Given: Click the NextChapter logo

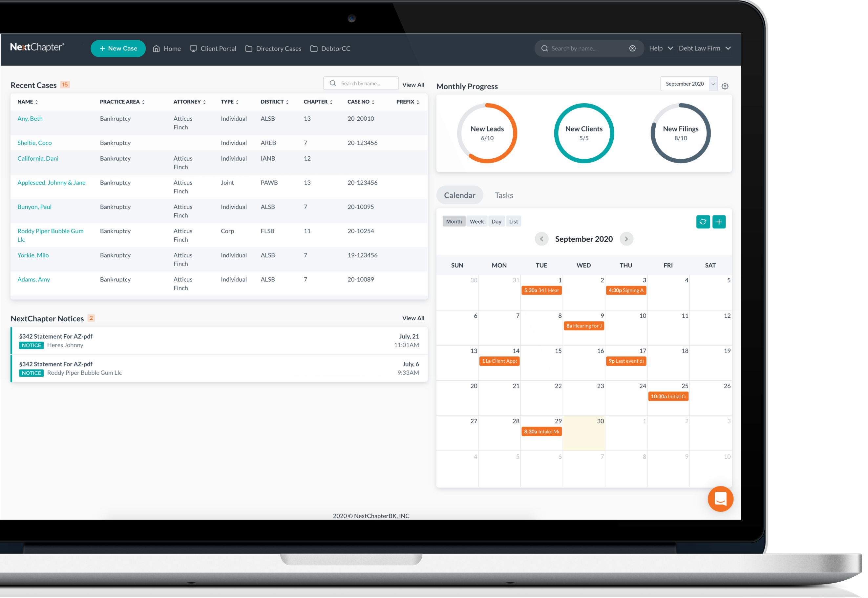Looking at the screenshot, I should tap(37, 47).
